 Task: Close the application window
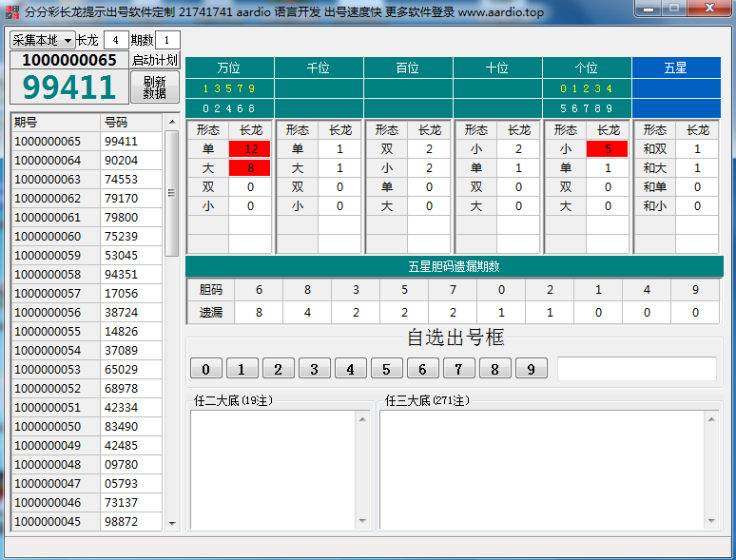click(709, 9)
